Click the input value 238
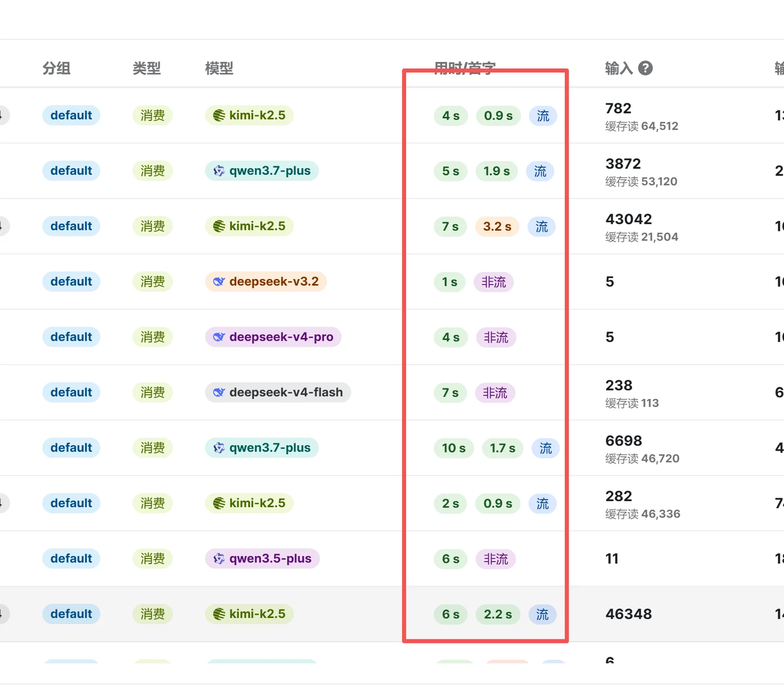784x687 pixels. pyautogui.click(x=619, y=385)
